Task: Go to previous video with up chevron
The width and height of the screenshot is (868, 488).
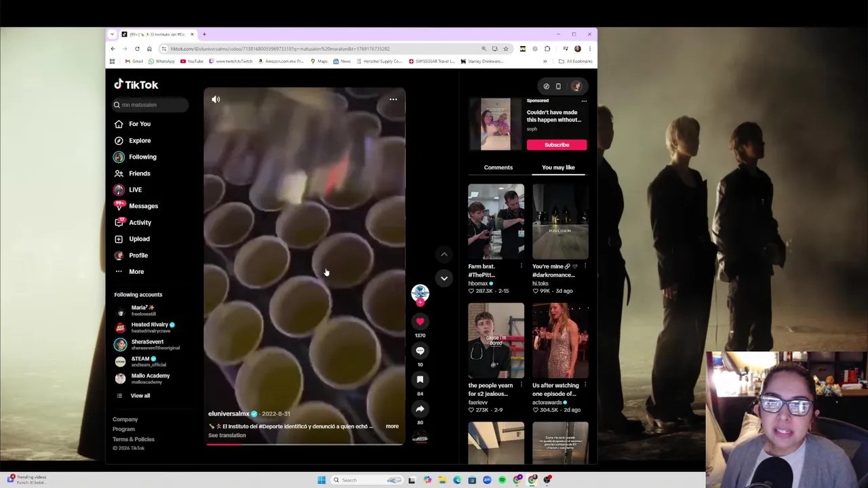Action: click(x=444, y=254)
